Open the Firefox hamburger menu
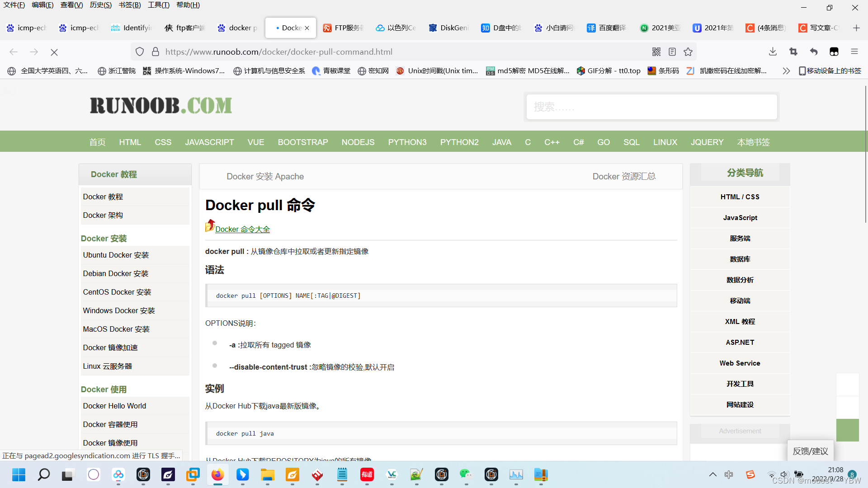This screenshot has height=488, width=868. coord(854,52)
